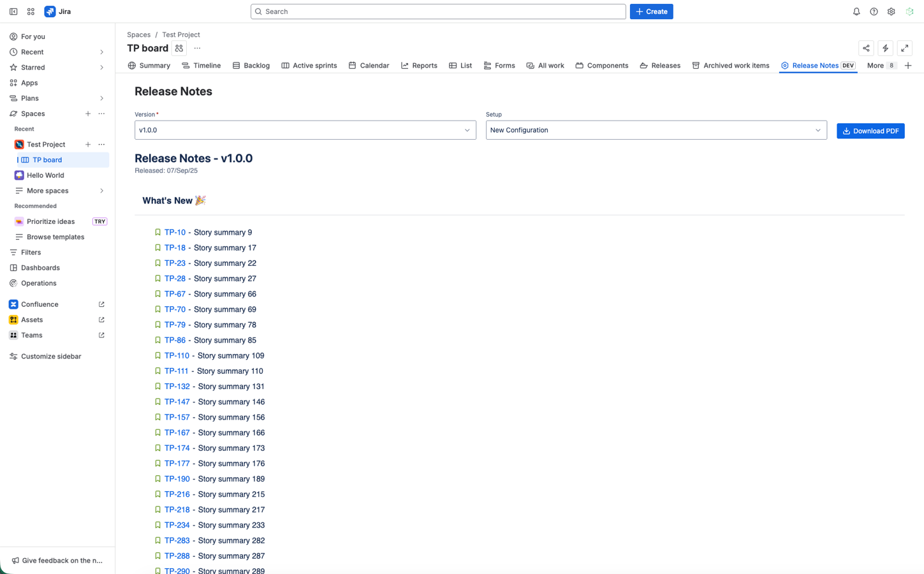Viewport: 924px width, 574px height.
Task: Toggle the Prioritize ideas TRY suggestion
Action: tap(99, 221)
